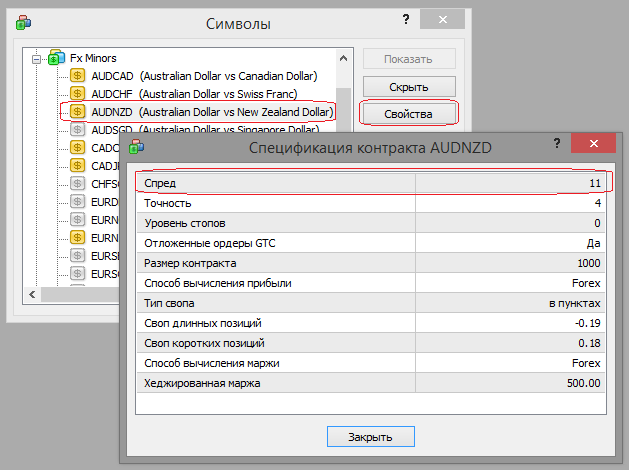Click the Скрыть button
This screenshot has width=629, height=470.
point(409,87)
